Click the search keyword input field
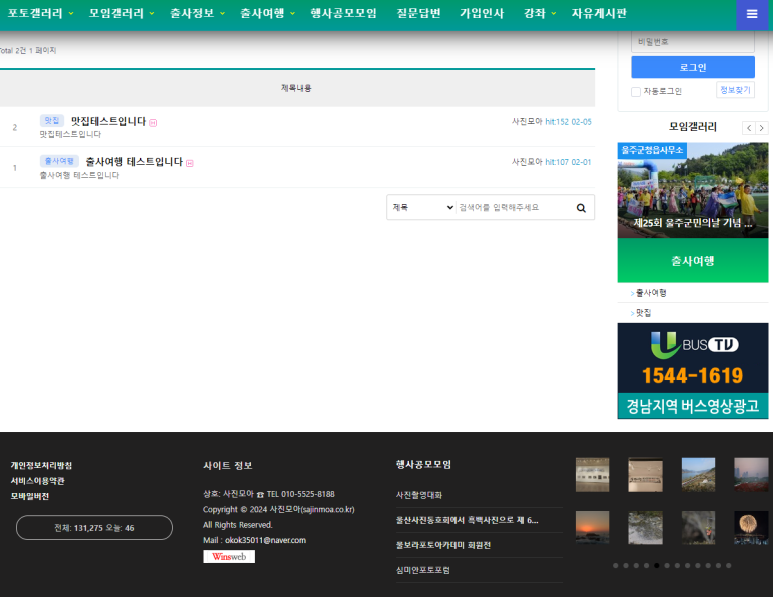773x597 pixels. coord(512,208)
